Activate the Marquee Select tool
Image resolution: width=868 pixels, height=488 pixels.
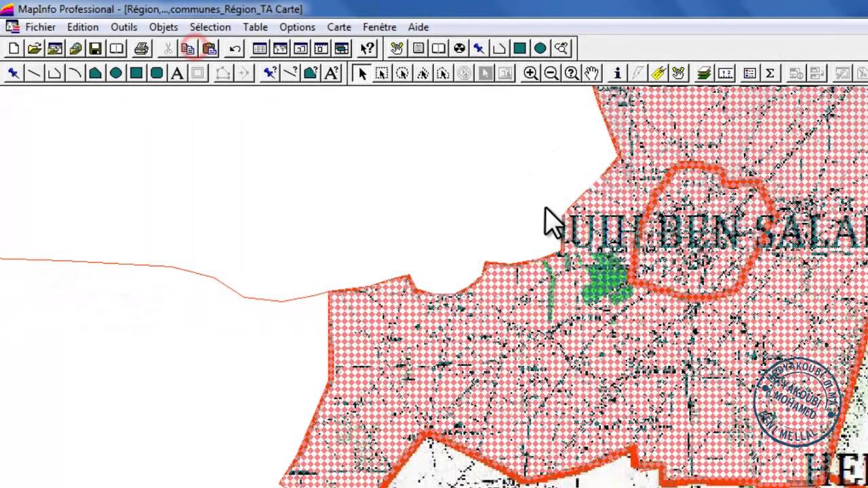[382, 73]
